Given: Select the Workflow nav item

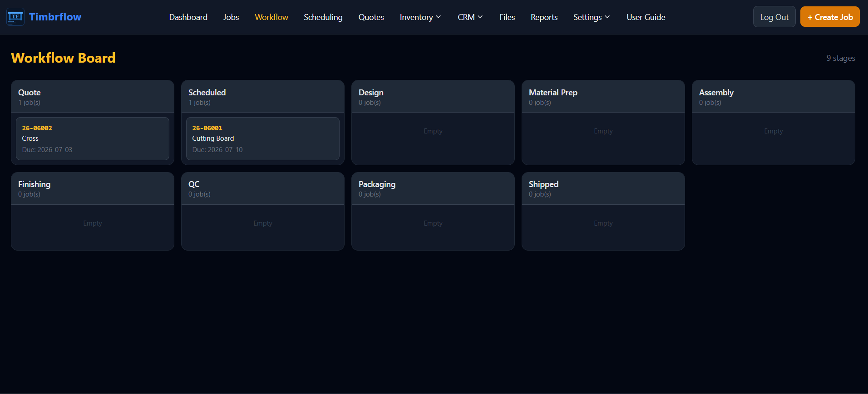Looking at the screenshot, I should point(271,17).
